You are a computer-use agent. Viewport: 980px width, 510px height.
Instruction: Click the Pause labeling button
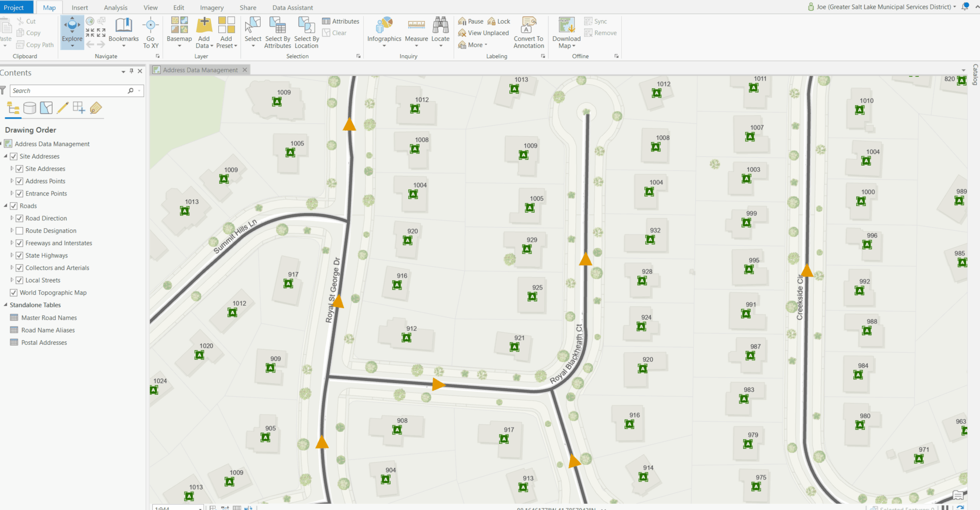(471, 21)
